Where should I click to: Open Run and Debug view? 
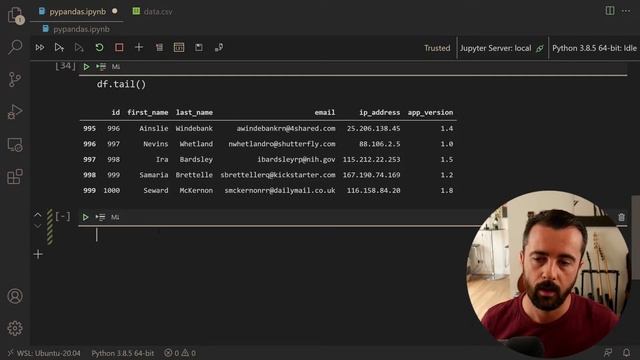(15, 111)
